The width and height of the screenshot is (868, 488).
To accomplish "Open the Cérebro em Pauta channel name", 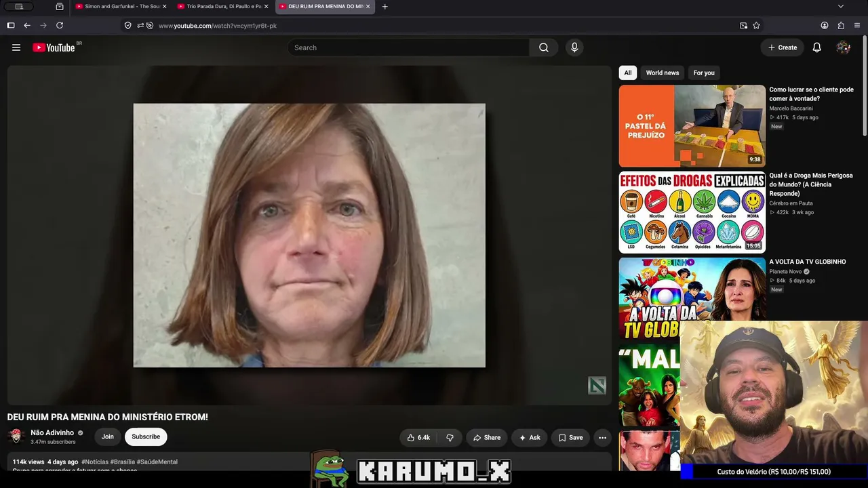I will point(791,203).
